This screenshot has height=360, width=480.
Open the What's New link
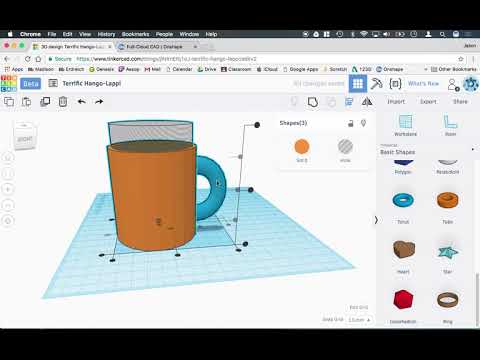tap(423, 83)
